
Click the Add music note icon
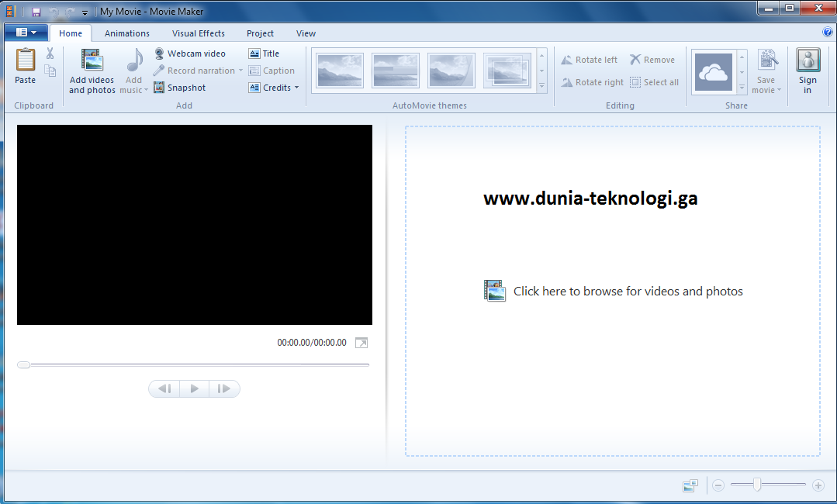pos(134,60)
